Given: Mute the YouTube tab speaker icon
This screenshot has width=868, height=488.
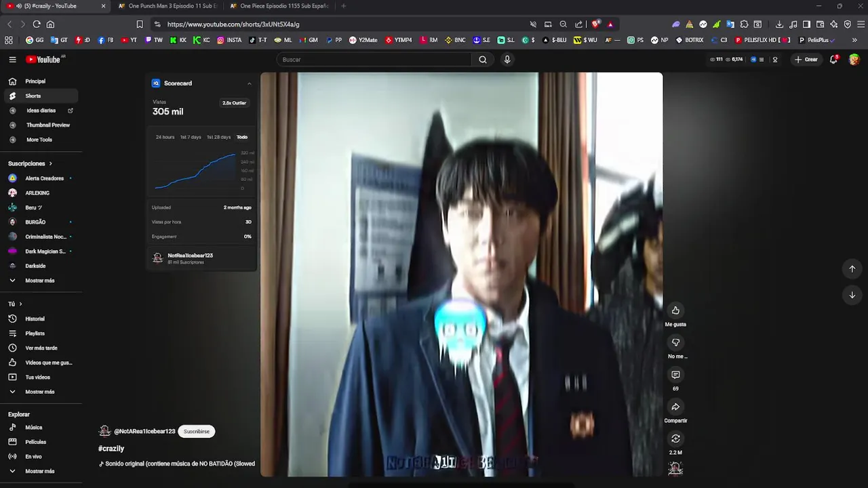Looking at the screenshot, I should coord(19,6).
